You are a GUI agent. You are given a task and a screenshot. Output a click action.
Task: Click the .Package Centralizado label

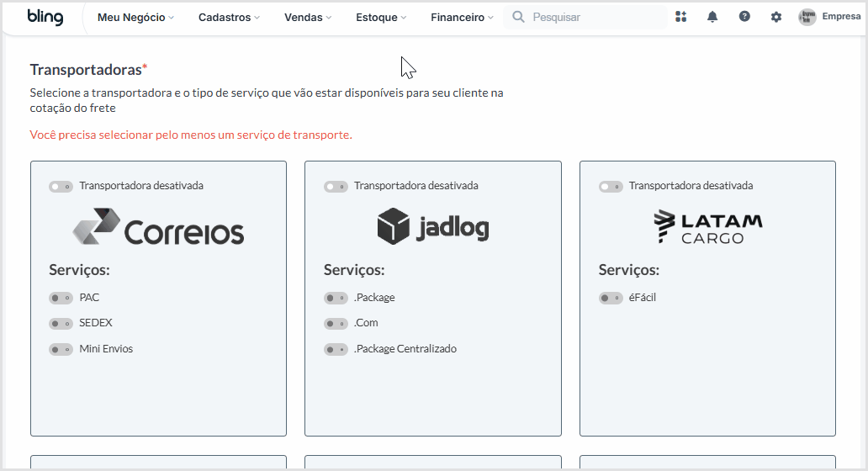(405, 349)
